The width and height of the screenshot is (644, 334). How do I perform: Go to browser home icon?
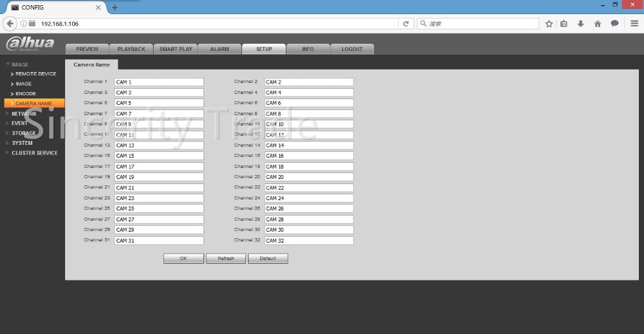(x=598, y=24)
